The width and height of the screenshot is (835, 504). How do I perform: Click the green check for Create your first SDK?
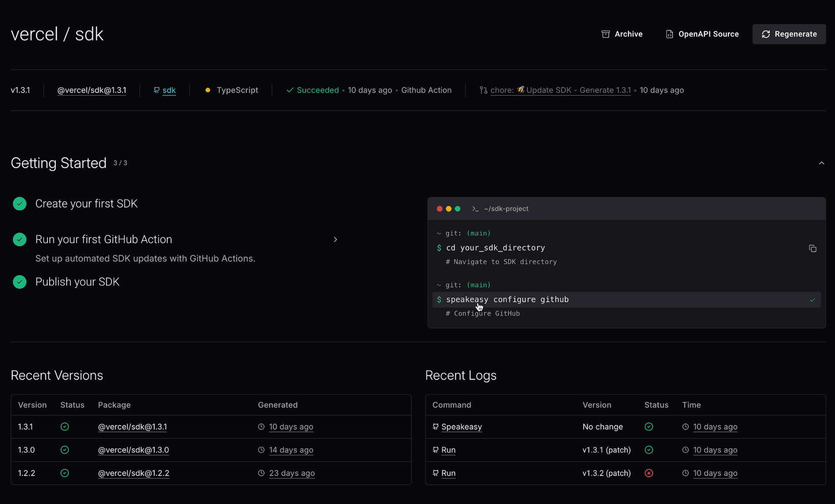pos(20,203)
